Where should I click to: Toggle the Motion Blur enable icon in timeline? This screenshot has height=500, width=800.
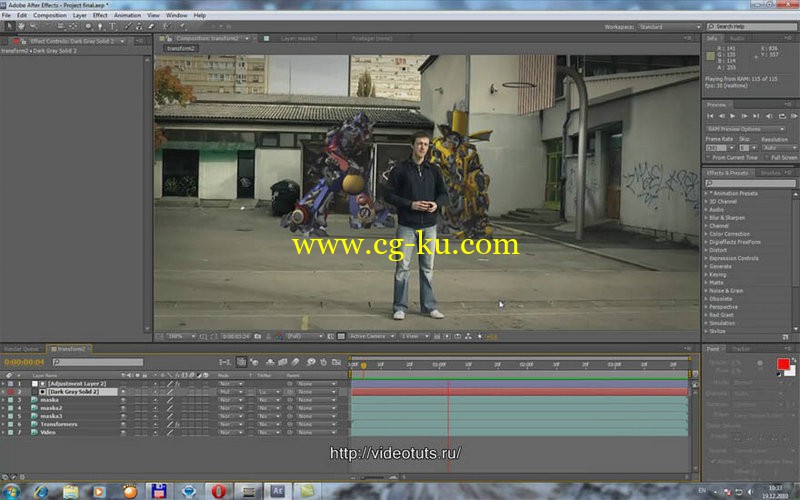click(x=295, y=362)
